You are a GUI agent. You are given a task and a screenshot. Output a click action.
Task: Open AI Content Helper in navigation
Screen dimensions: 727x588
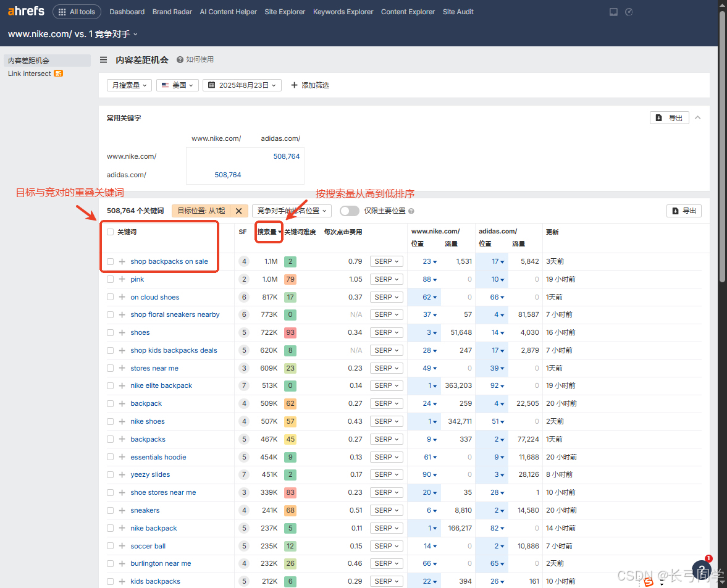228,12
